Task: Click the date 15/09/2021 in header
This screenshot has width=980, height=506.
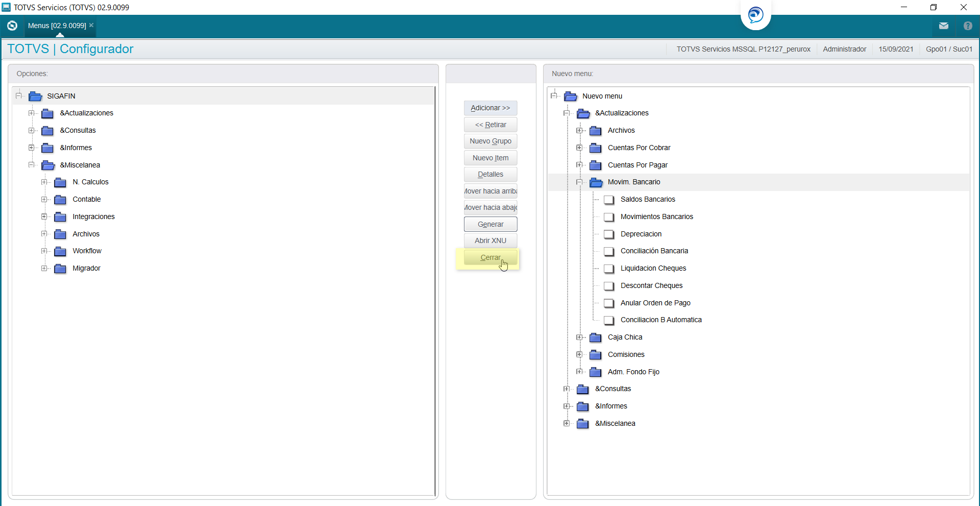Action: pos(896,49)
